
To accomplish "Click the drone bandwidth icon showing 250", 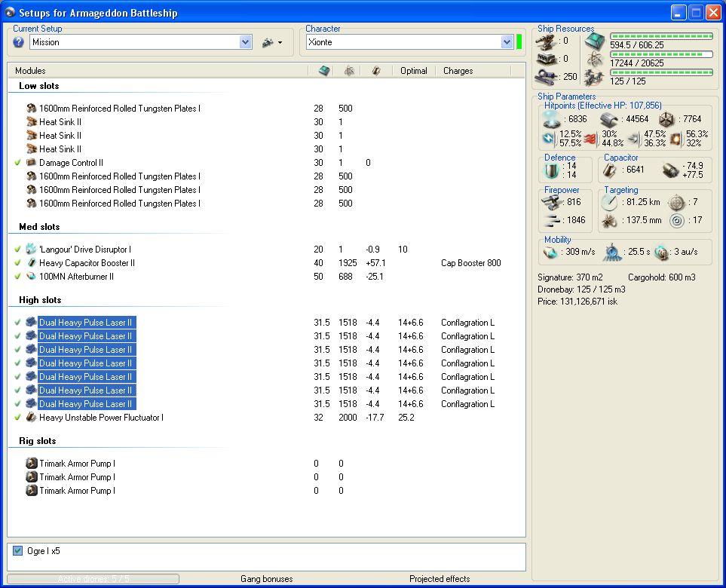I will (x=545, y=76).
